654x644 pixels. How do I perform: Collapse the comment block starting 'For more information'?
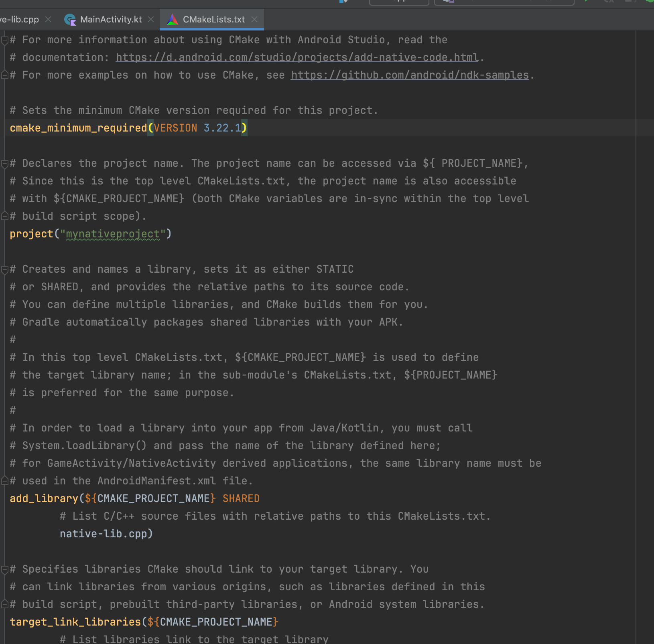point(5,40)
